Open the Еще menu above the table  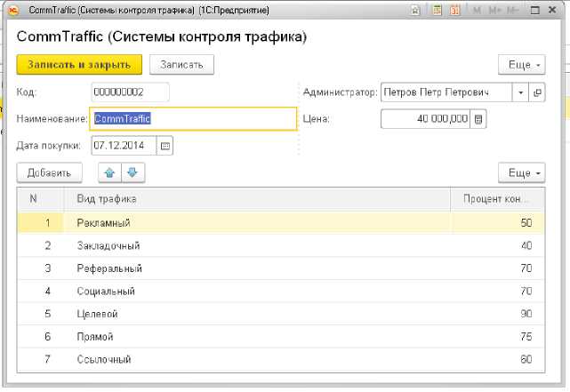coord(520,172)
